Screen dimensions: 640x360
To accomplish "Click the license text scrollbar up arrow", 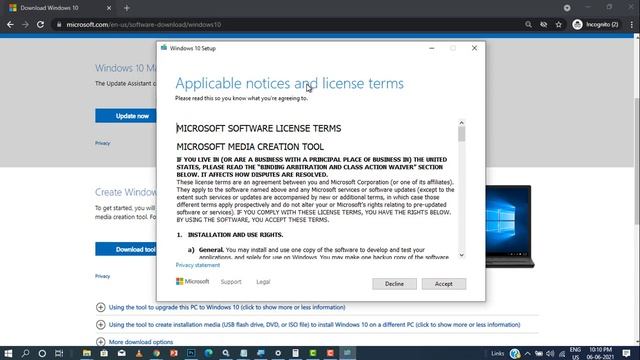I will click(461, 122).
